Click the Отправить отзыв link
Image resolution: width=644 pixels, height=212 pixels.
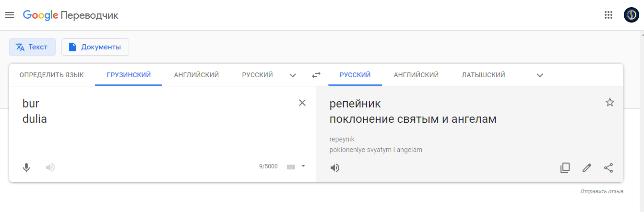pos(601,192)
